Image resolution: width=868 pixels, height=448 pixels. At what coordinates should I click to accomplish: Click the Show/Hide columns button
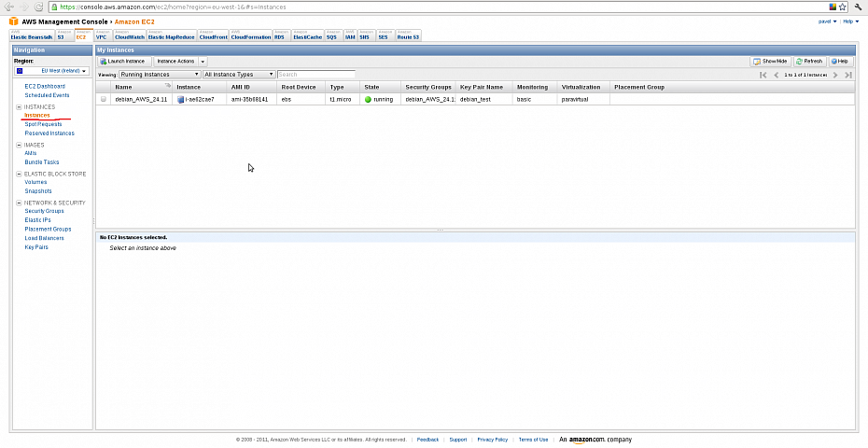[x=771, y=62]
